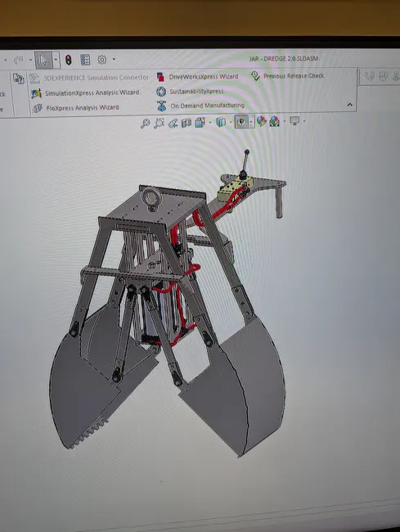Expand the Display Style dropdown arrow
The image size is (400, 532).
point(231,121)
